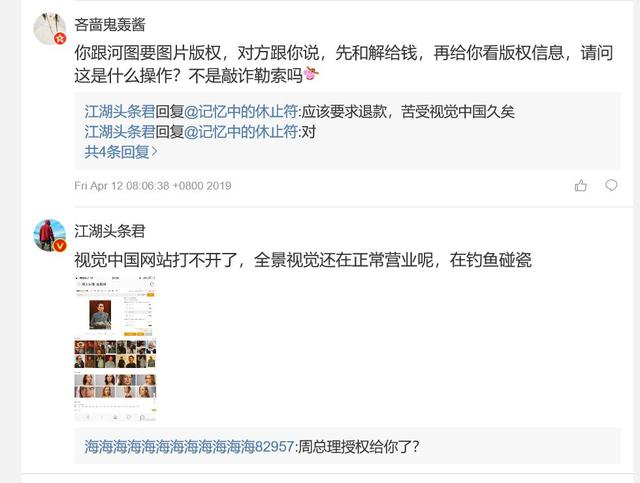Image resolution: width=640 pixels, height=483 pixels.
Task: Open username 吝啬鬼轰酱 at top
Action: point(110,25)
